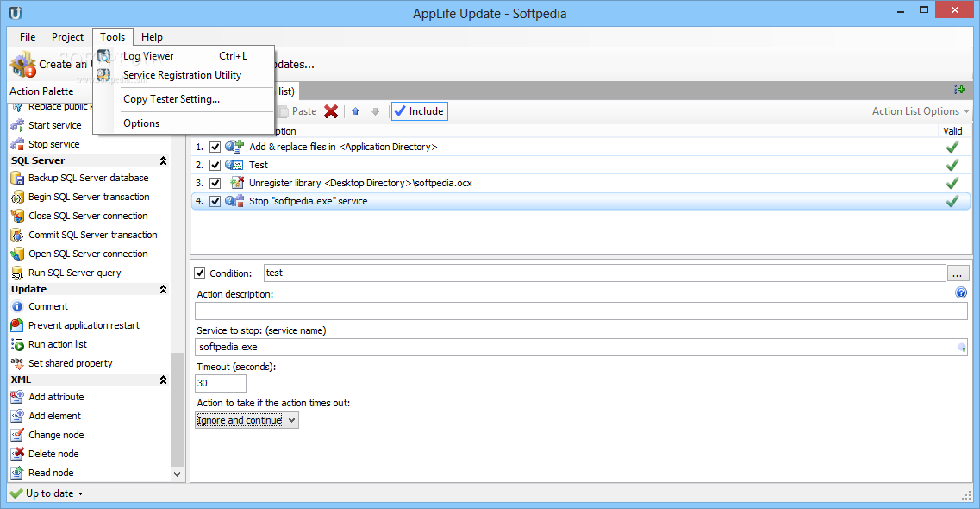Click the Add element XML icon
The height and width of the screenshot is (509, 980).
coord(17,416)
